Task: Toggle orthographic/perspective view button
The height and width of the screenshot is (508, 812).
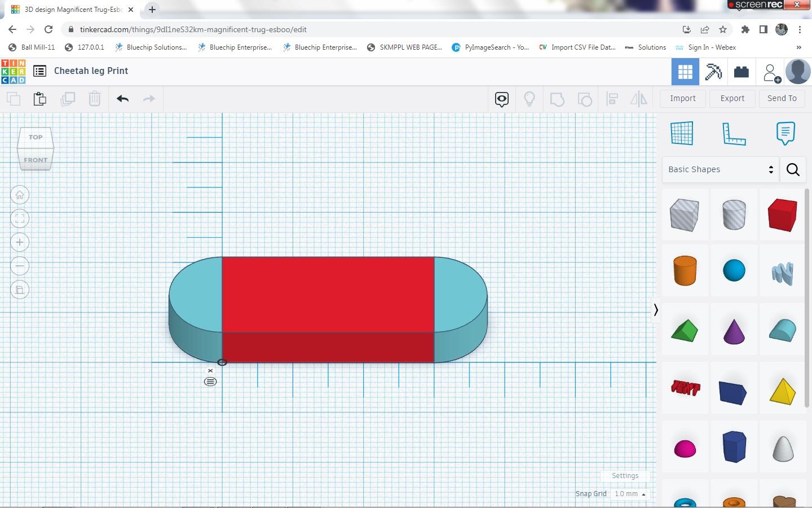Action: (x=20, y=290)
